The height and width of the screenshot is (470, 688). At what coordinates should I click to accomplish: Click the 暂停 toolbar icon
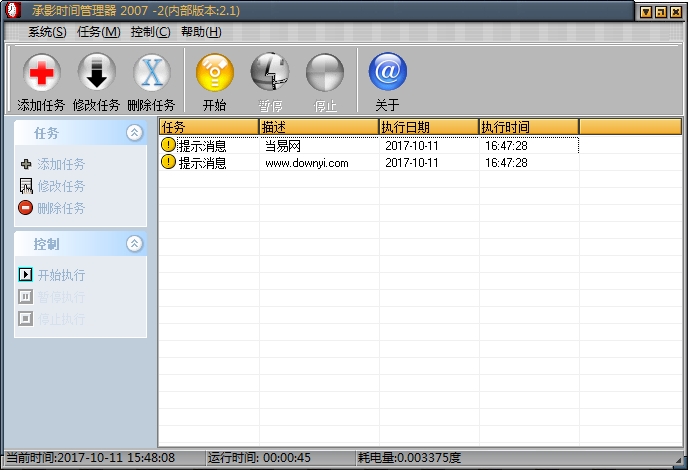pos(269,73)
